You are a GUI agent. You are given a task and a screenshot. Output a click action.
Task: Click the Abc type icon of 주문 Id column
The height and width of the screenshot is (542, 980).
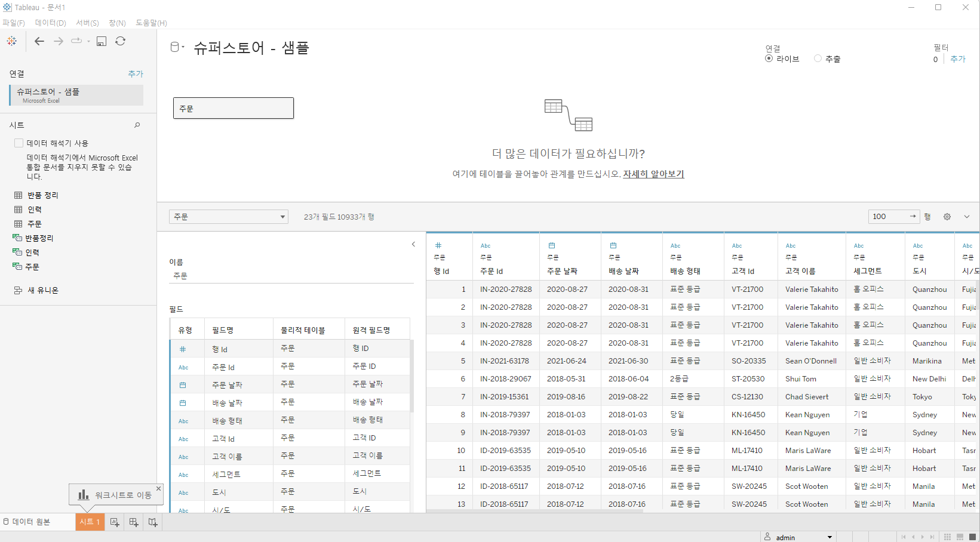tap(486, 246)
